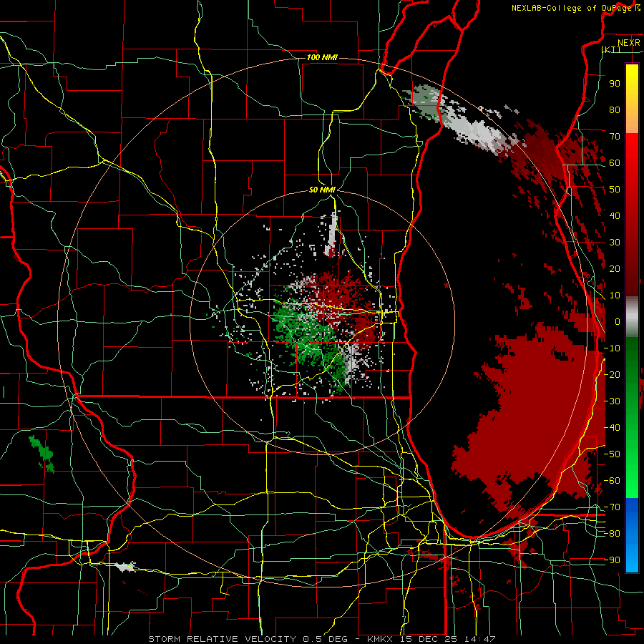Viewport: 644px width, 644px height.
Task: Click the "NEXR" label above the scale
Action: [628, 43]
